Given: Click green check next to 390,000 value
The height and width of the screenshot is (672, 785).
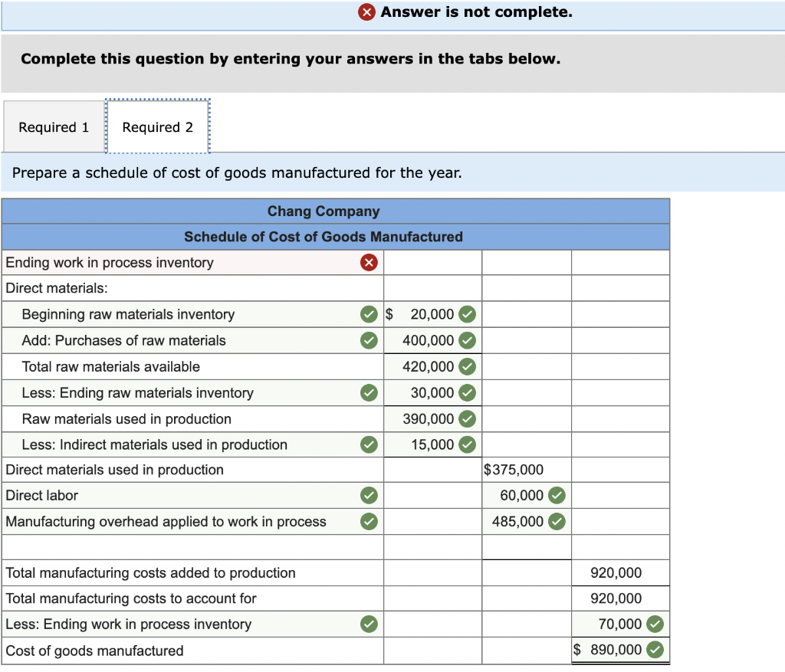Looking at the screenshot, I should tap(468, 419).
